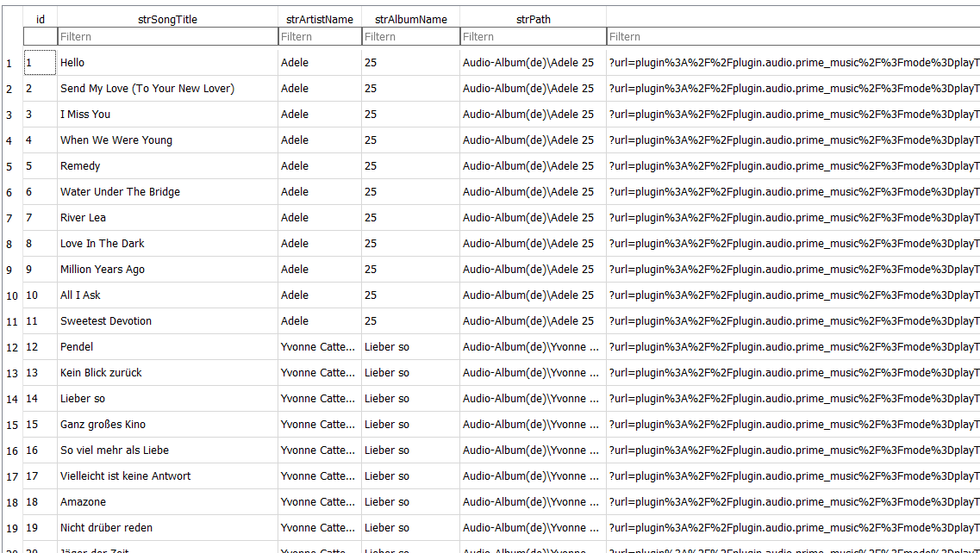Click the id cell with value 18
Image resolution: width=980 pixels, height=553 pixels.
tap(40, 502)
